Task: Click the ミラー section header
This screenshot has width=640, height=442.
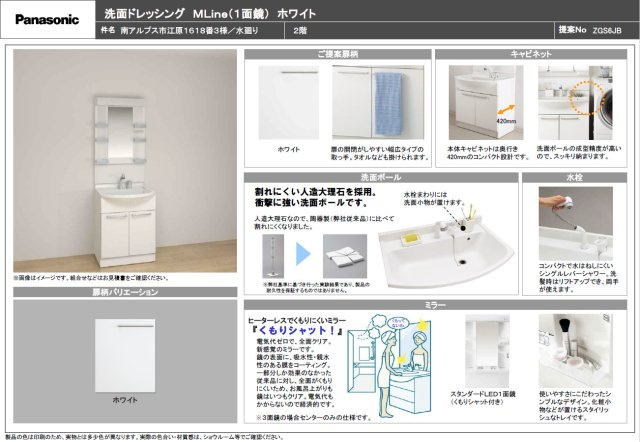Action: [436, 304]
